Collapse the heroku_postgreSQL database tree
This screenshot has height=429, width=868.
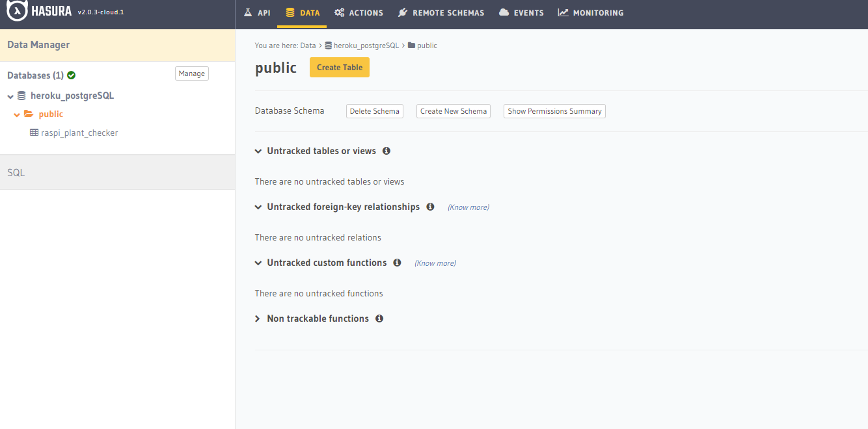[10, 96]
